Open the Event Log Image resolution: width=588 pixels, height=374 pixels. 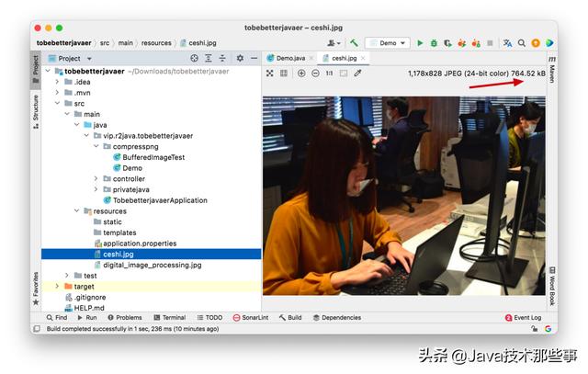click(524, 318)
